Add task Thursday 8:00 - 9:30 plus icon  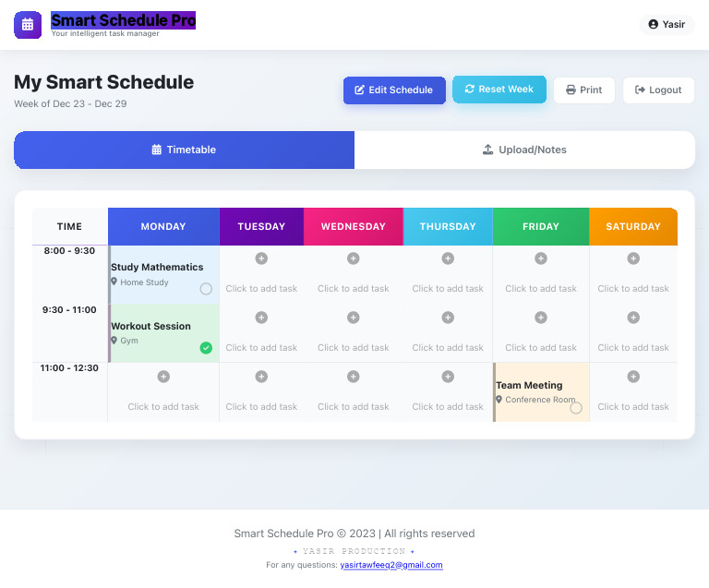click(448, 258)
